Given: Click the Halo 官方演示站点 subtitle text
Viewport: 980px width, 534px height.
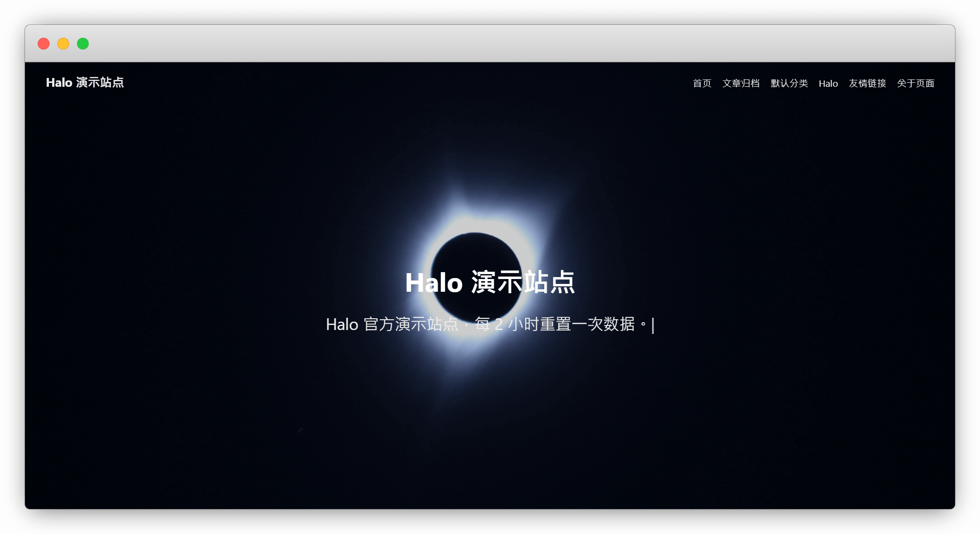Looking at the screenshot, I should point(392,324).
